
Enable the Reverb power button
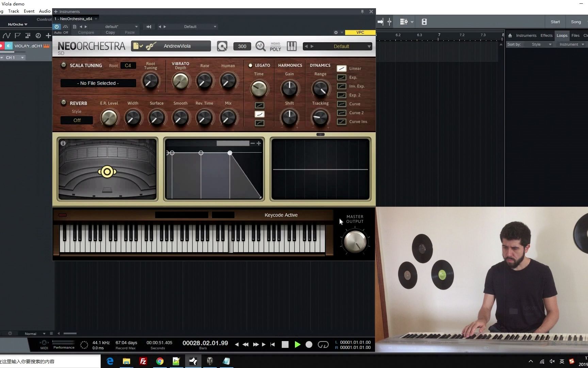[x=63, y=103]
